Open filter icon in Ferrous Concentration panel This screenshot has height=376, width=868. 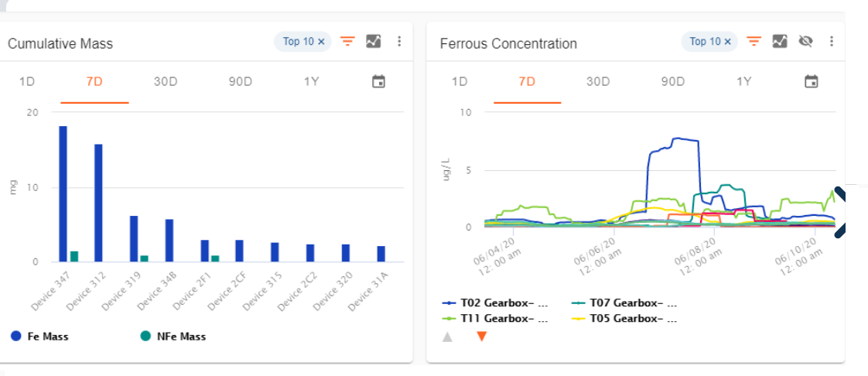(x=754, y=41)
